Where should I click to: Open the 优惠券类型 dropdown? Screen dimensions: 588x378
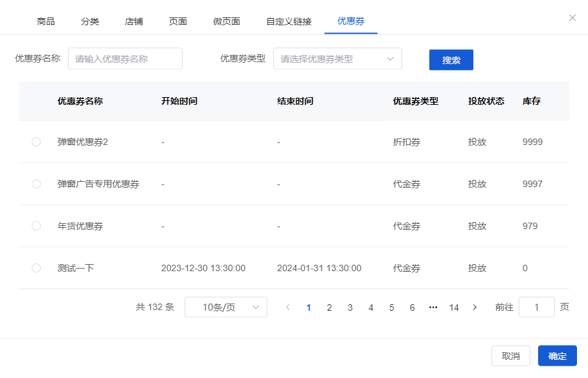(x=337, y=58)
